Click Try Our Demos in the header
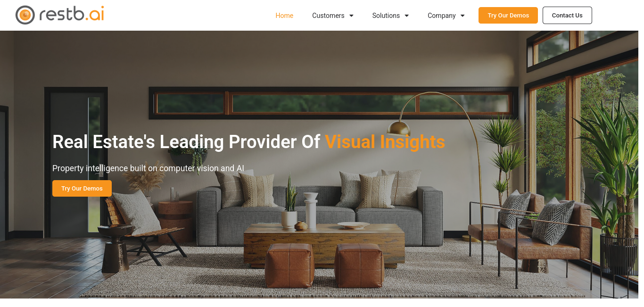 click(508, 15)
